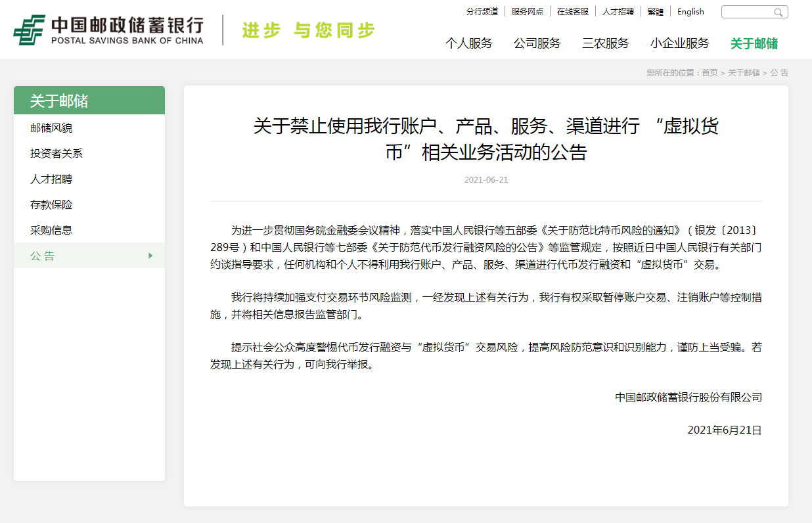Select 采购信息 in sidebar
This screenshot has height=523, width=812.
(x=89, y=231)
